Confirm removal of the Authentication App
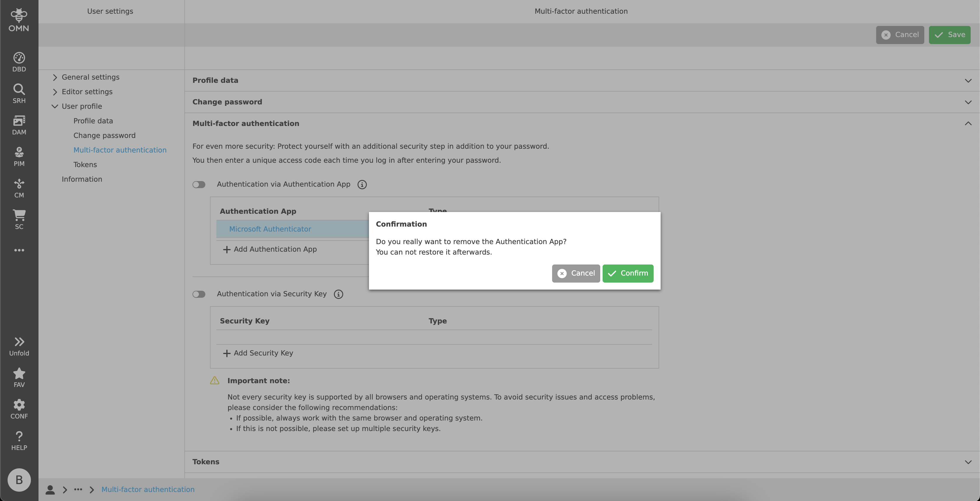This screenshot has height=501, width=980. pos(627,274)
